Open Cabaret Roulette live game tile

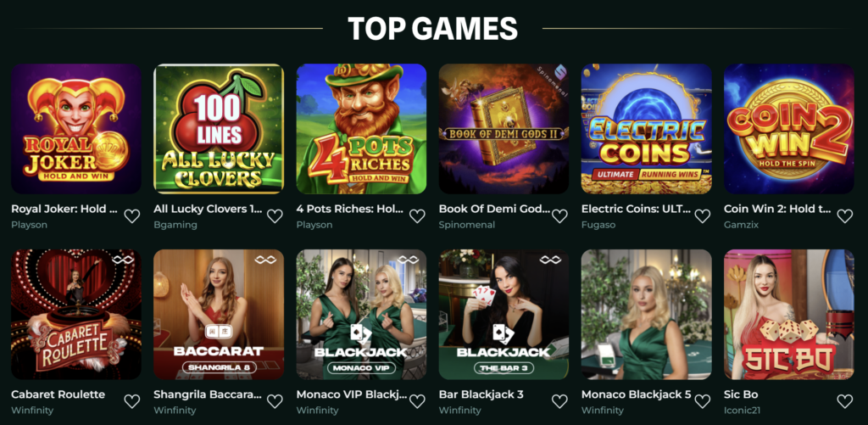tap(75, 314)
